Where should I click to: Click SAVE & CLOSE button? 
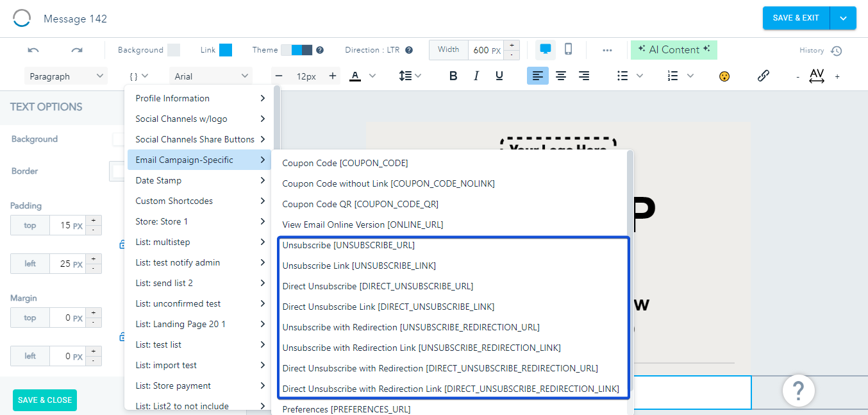pos(45,400)
